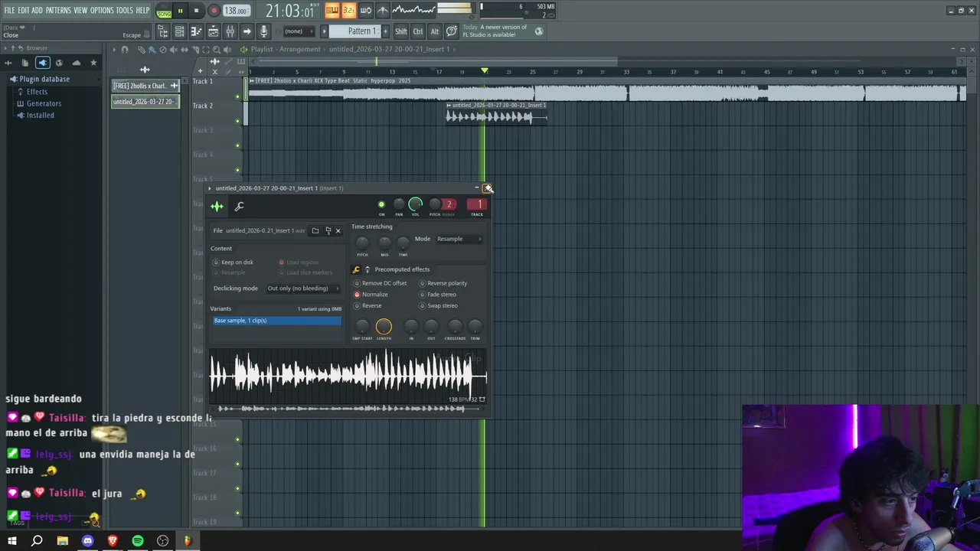The height and width of the screenshot is (551, 980).
Task: Enable Keep on disk option
Action: 234,262
